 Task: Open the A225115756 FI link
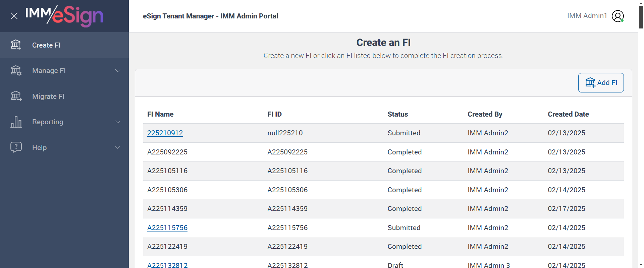tap(167, 228)
